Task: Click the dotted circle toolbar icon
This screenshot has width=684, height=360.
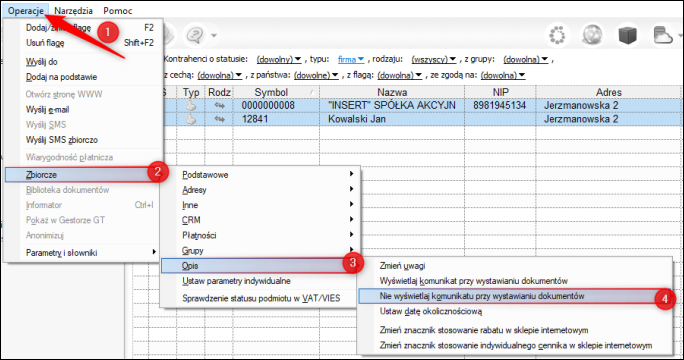Action: pyautogui.click(x=557, y=35)
